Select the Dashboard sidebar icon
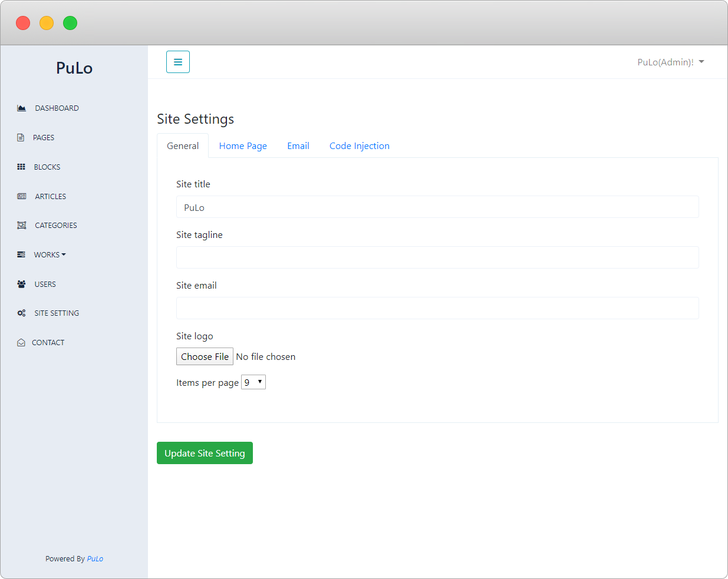 (x=21, y=108)
